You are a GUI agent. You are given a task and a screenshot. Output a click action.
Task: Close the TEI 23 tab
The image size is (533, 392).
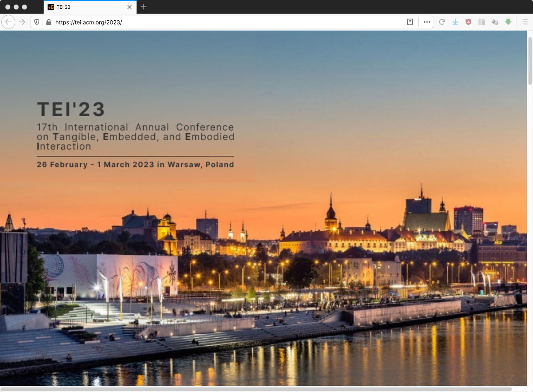click(130, 7)
